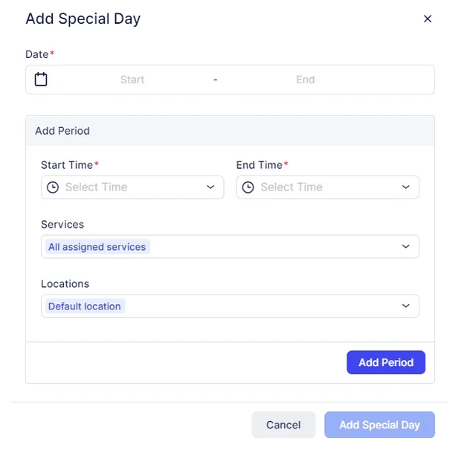
Task: Select the 'All assigned services' tag
Action: (97, 247)
